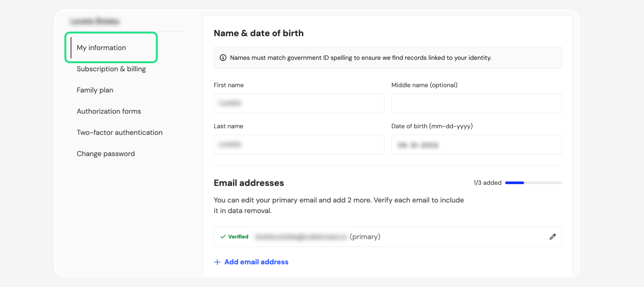Click the Middle name (optional) field
This screenshot has width=644, height=287.
coord(477,104)
